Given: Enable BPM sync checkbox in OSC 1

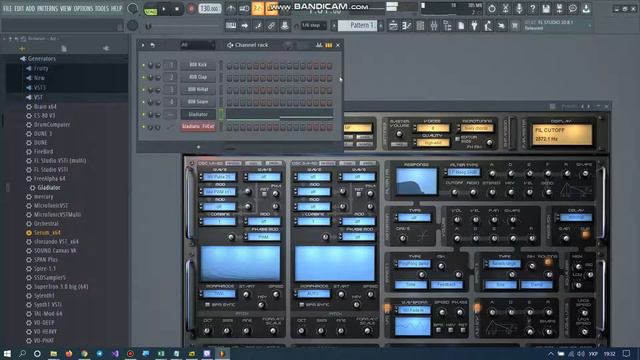Looking at the screenshot, I should point(207,304).
